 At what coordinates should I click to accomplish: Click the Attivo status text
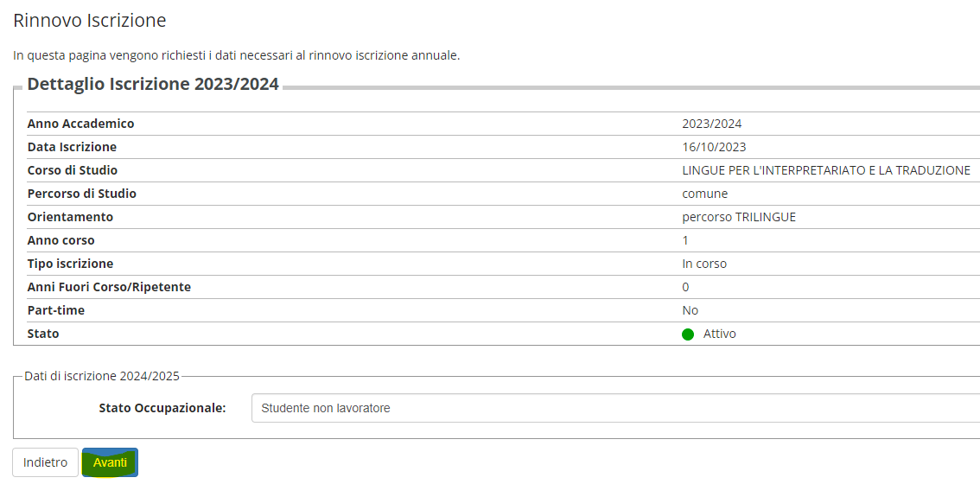point(719,334)
